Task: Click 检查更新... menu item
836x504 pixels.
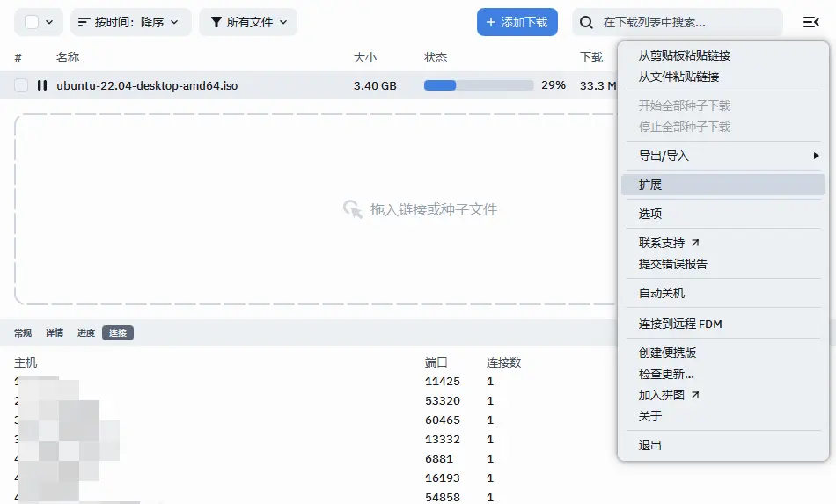Action: [723, 374]
